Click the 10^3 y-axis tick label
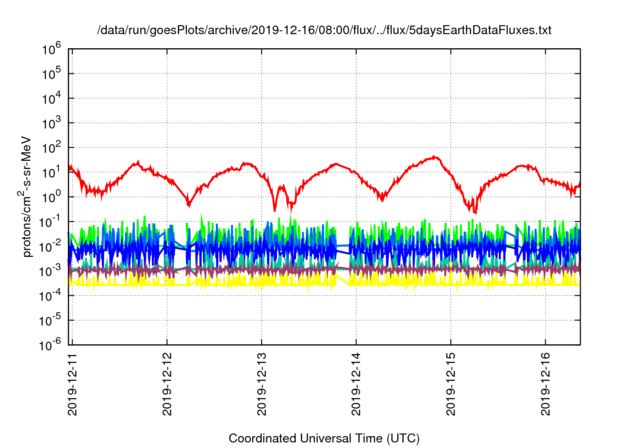This screenshot has width=640, height=448. pyautogui.click(x=51, y=123)
